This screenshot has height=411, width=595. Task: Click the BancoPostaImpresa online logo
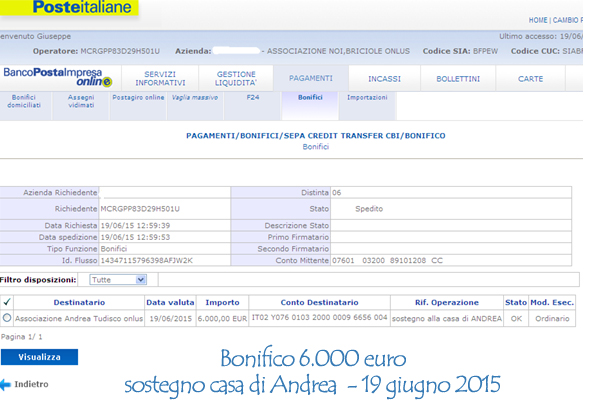click(58, 77)
